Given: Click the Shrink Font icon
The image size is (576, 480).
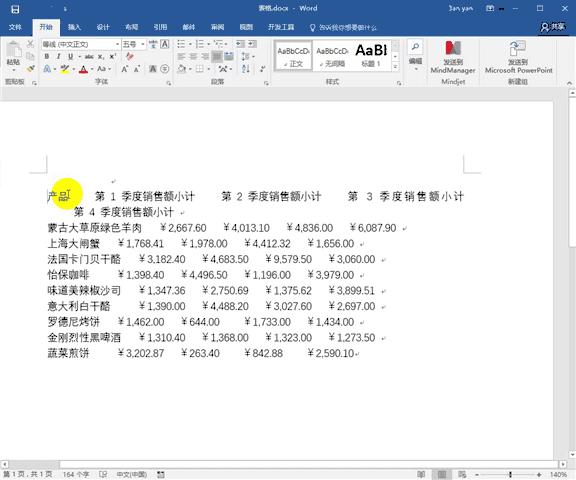Looking at the screenshot, I should pos(137,69).
